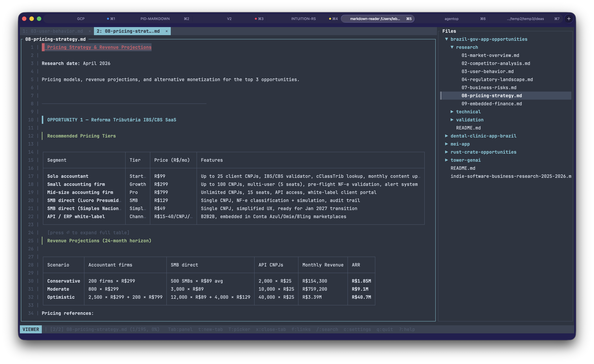Open settings via the c:settings status hint
Viewport: 594px width, 364px height.
pos(358,329)
